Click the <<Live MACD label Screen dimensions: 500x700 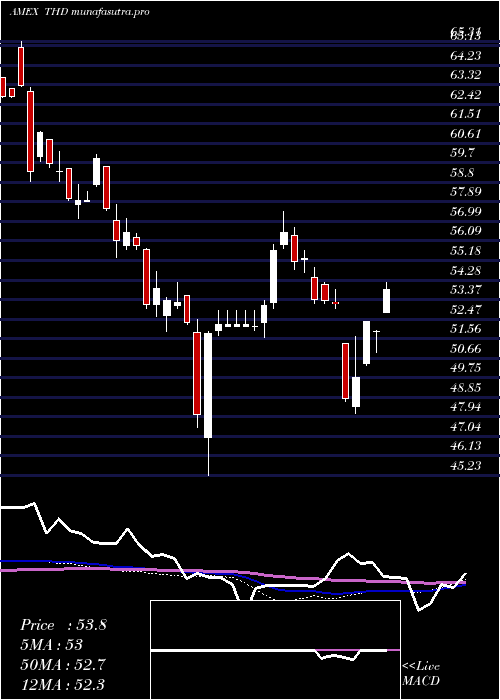(421, 674)
